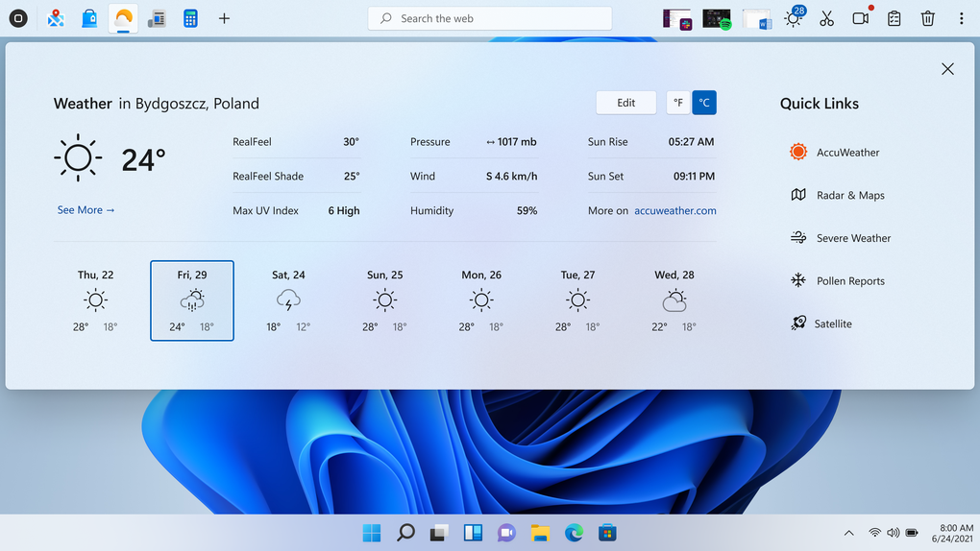Open the Maps app icon
980x551 pixels.
[56, 18]
